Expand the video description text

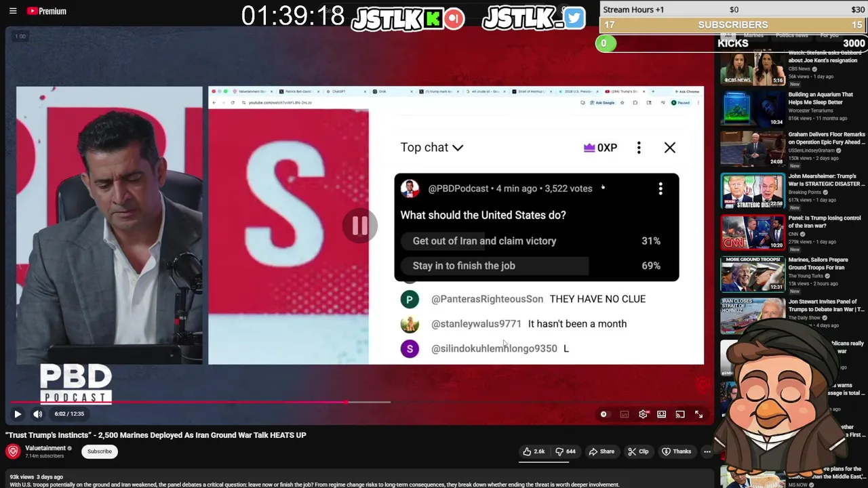[314, 485]
